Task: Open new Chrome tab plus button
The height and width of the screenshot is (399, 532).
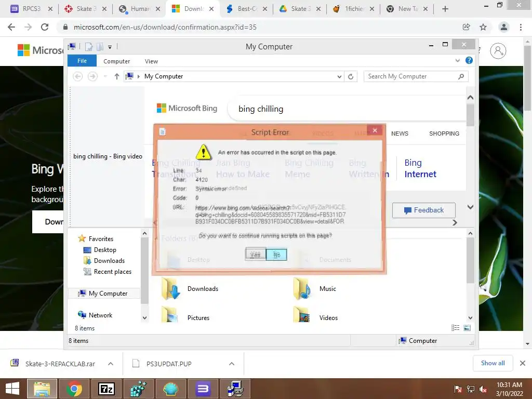Action: point(445,9)
